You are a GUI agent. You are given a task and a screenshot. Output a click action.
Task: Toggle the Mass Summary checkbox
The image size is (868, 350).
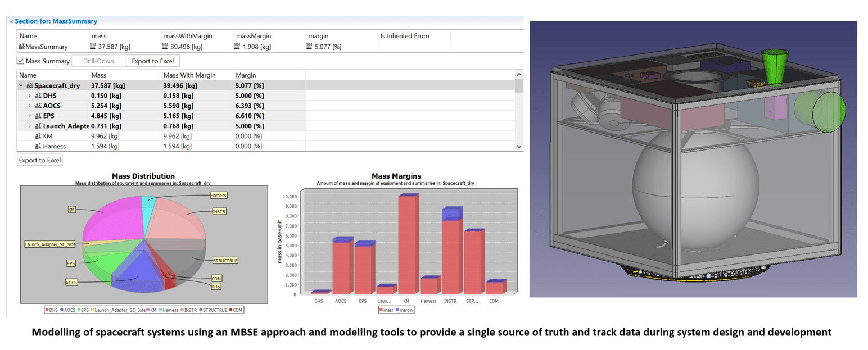pyautogui.click(x=21, y=61)
